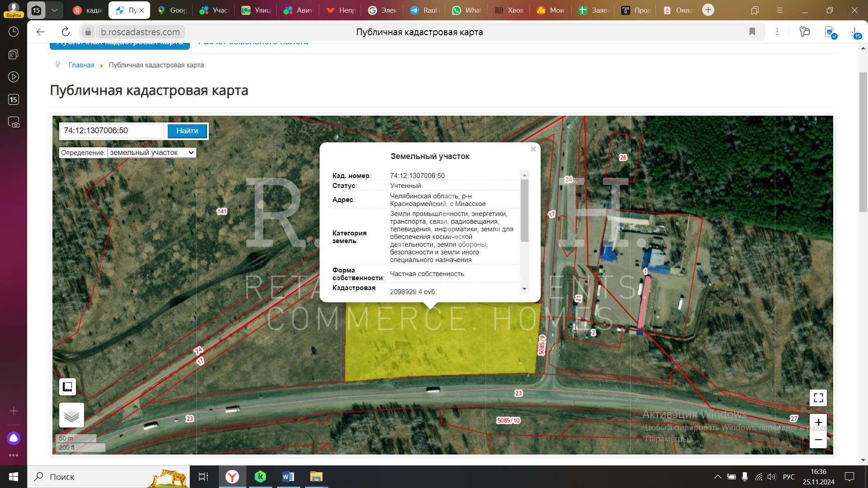This screenshot has width=868, height=488.
Task: Click the profile Войти avatar
Action: (14, 10)
